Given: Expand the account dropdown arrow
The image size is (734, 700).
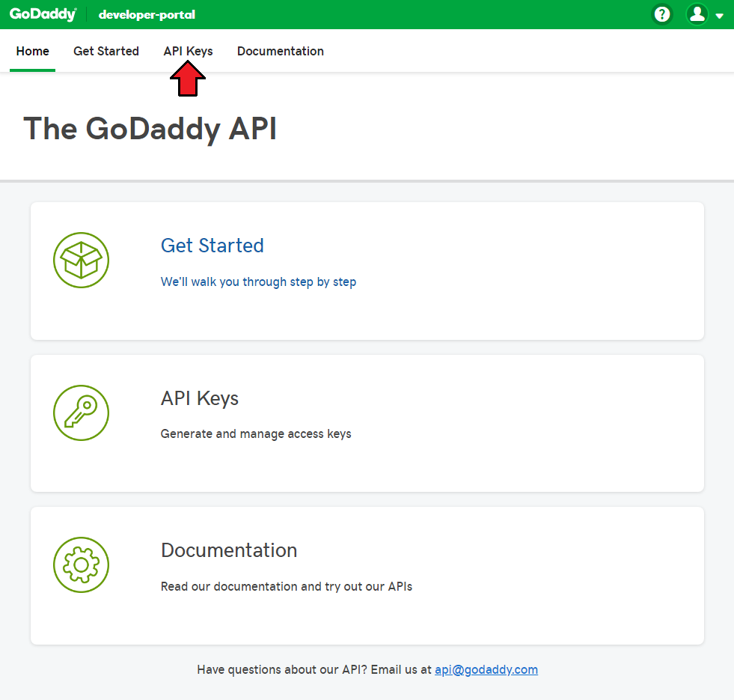Looking at the screenshot, I should 720,16.
